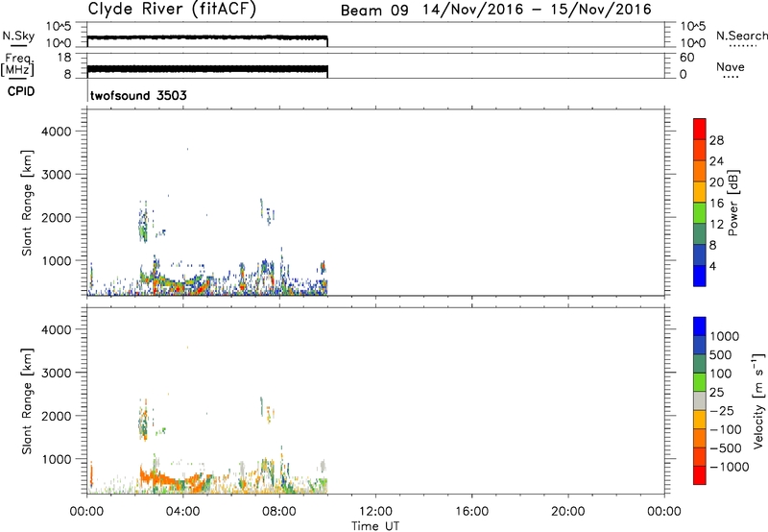
Task: Click the 'Velocity [m s-1]' colorbar label
Action: (758, 401)
